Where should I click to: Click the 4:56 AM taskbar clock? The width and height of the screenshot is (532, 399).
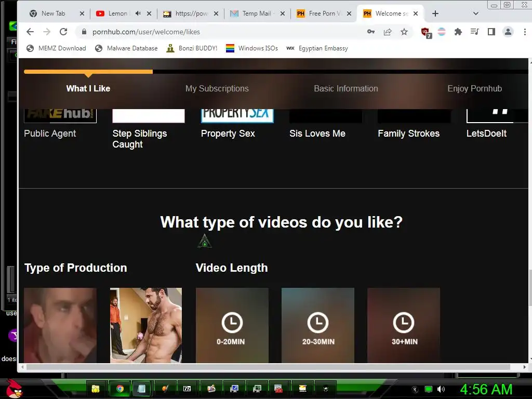486,389
